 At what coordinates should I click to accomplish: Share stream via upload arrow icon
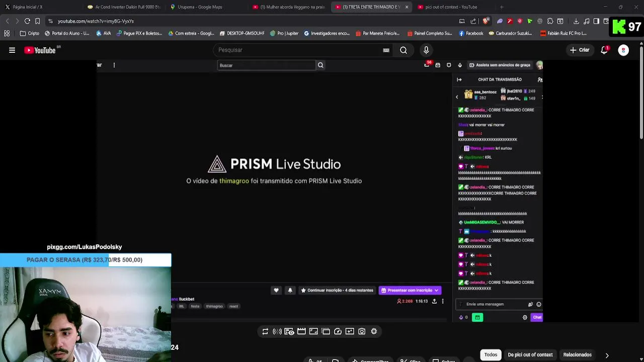click(434, 301)
